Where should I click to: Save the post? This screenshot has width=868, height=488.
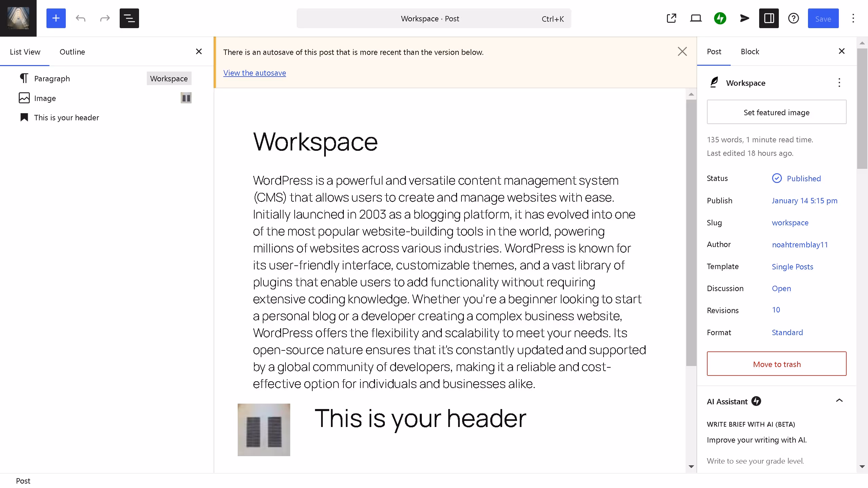pos(823,18)
